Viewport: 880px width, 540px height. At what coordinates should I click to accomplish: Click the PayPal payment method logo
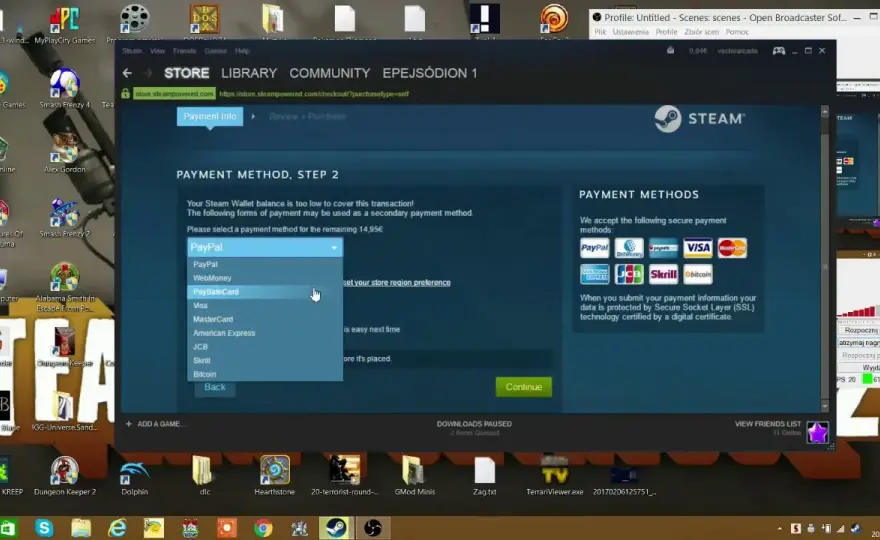pyautogui.click(x=594, y=248)
